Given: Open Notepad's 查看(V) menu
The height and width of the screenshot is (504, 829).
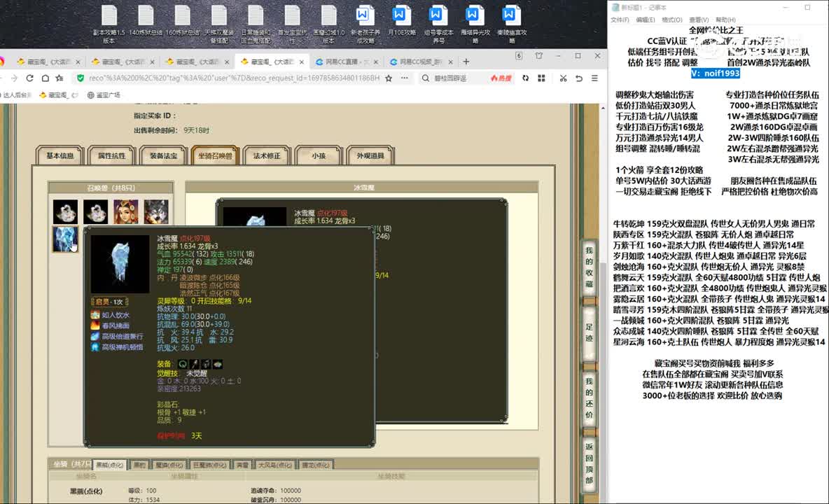Looking at the screenshot, I should pos(699,20).
